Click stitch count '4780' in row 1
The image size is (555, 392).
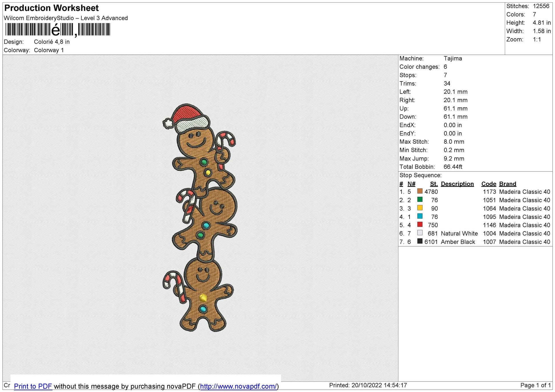pos(431,192)
